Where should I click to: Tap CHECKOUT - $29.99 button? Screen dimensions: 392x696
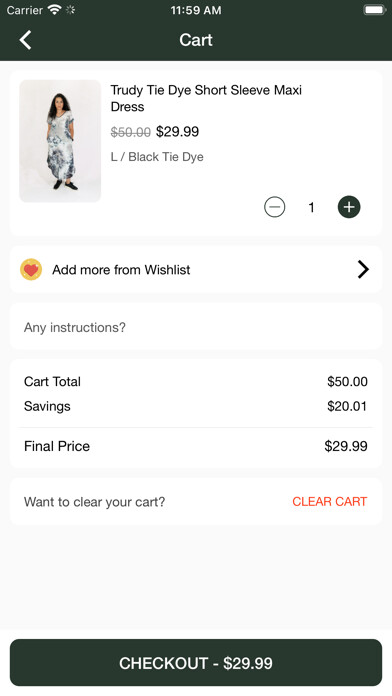196,663
